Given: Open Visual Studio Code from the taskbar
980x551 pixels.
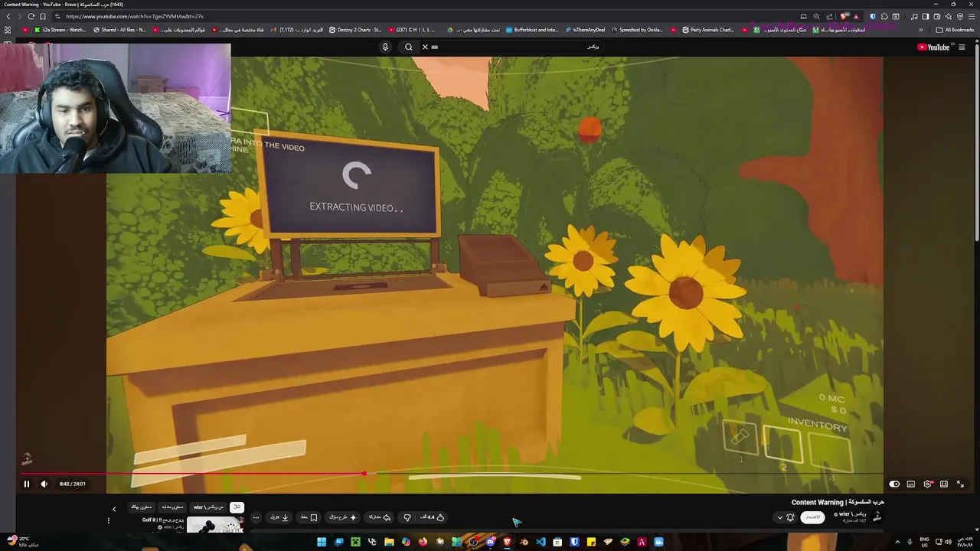Looking at the screenshot, I should (541, 542).
